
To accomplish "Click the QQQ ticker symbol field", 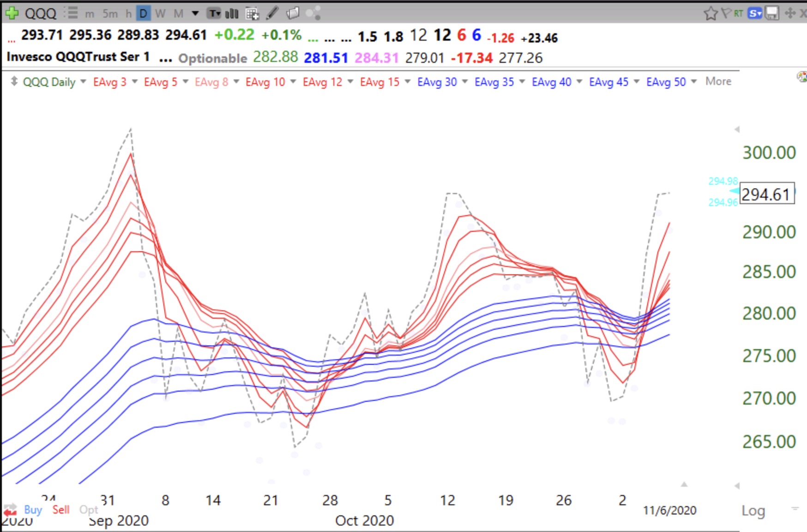I will point(41,13).
